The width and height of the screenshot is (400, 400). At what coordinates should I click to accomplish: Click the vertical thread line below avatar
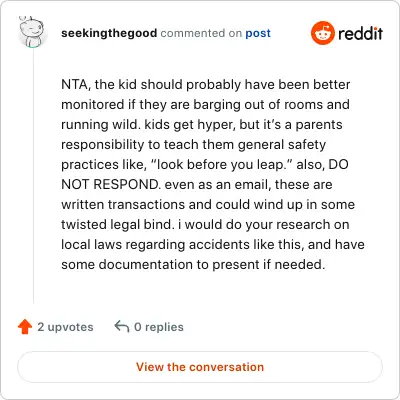pyautogui.click(x=33, y=175)
